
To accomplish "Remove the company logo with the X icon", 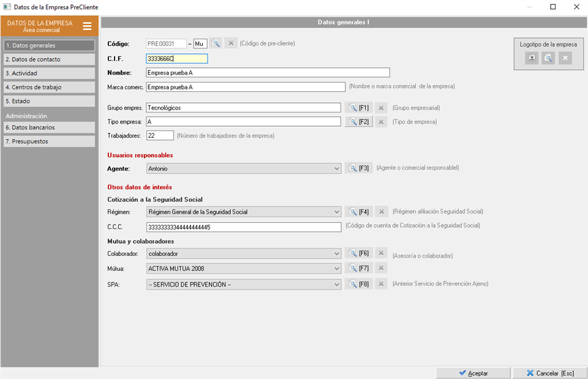I will [565, 58].
